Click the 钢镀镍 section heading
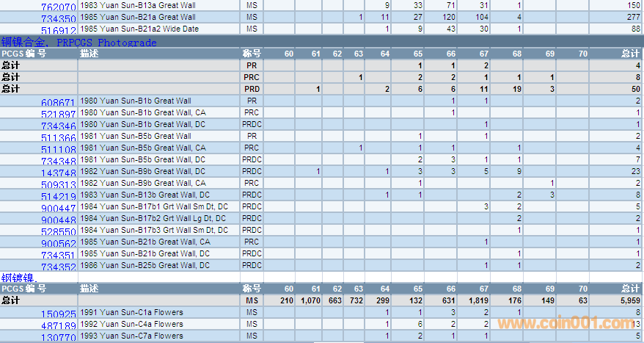 coord(18,278)
